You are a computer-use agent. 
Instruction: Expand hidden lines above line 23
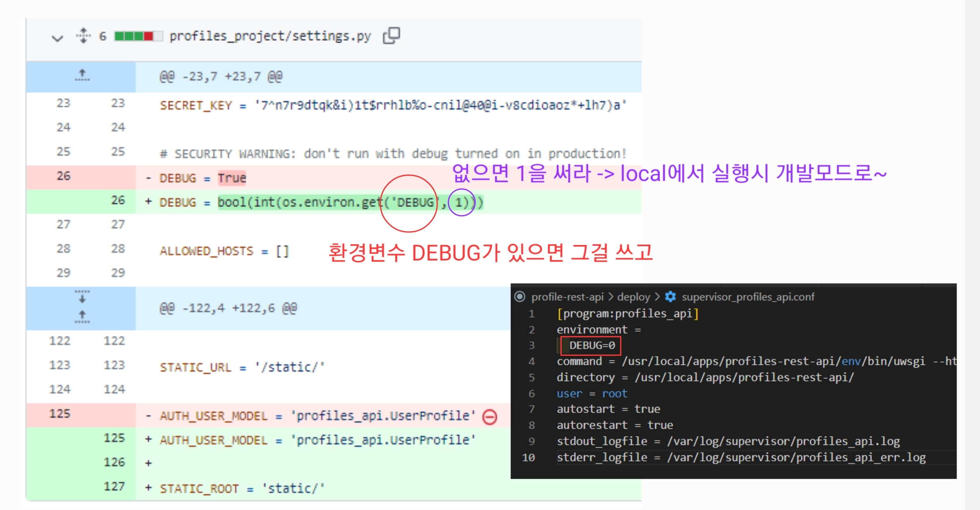(82, 75)
